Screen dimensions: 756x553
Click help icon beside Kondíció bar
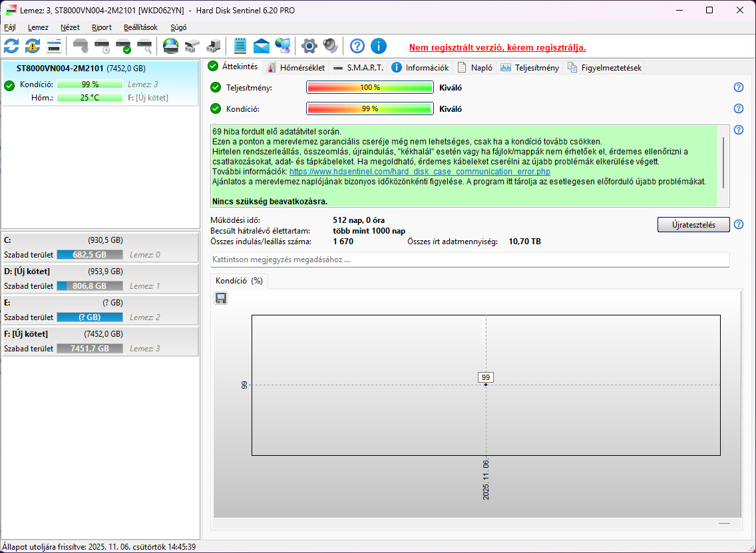(738, 109)
